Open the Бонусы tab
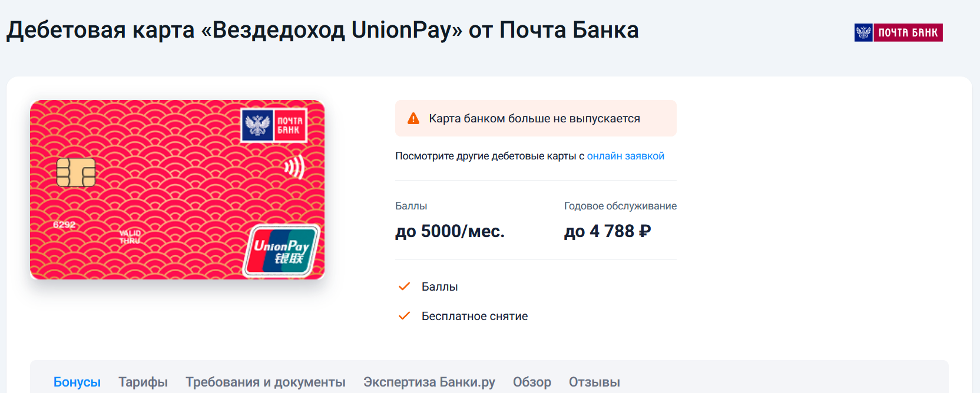This screenshot has height=393, width=980. pyautogui.click(x=77, y=382)
